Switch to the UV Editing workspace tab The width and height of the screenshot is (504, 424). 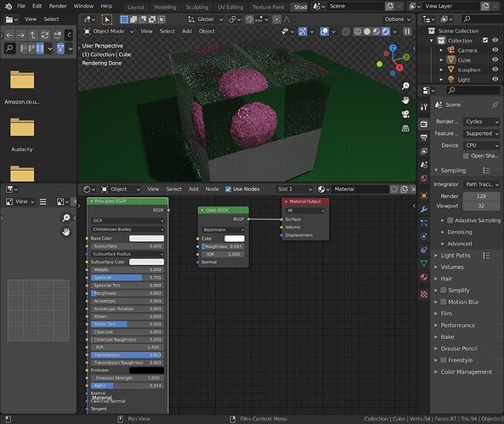point(230,7)
